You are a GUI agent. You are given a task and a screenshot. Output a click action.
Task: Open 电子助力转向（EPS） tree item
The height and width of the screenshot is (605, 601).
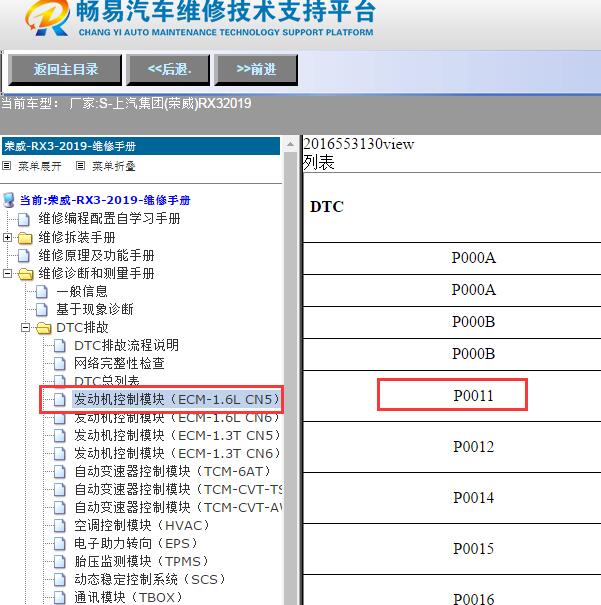(136, 544)
